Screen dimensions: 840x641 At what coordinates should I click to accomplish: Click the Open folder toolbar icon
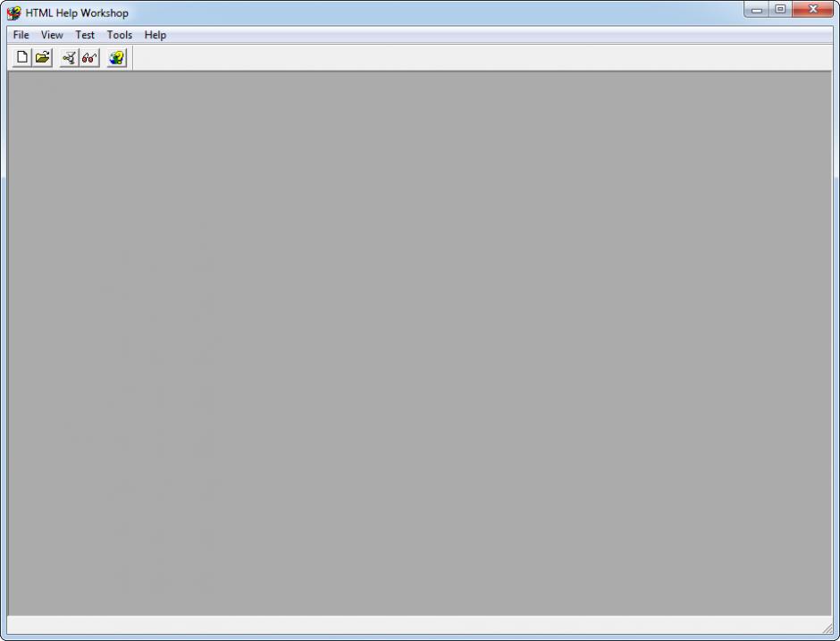pyautogui.click(x=42, y=57)
